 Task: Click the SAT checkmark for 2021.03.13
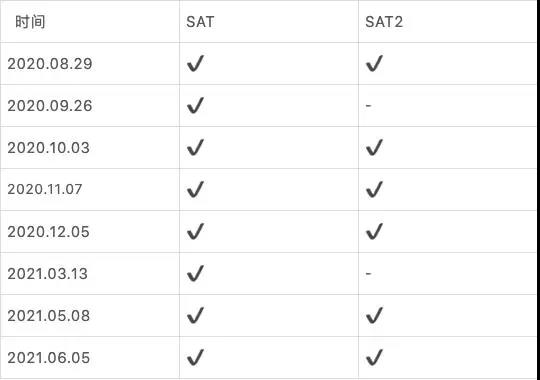coord(195,274)
